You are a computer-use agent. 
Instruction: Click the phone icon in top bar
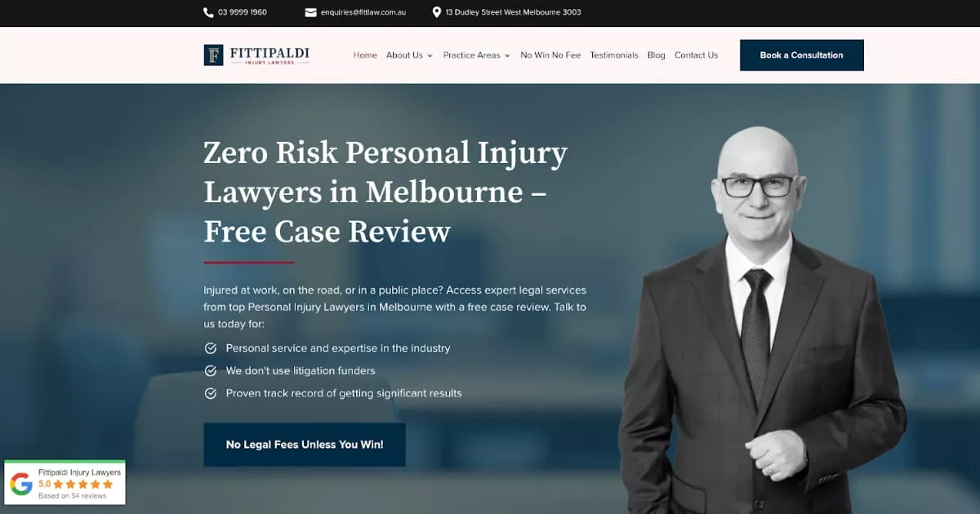point(208,12)
